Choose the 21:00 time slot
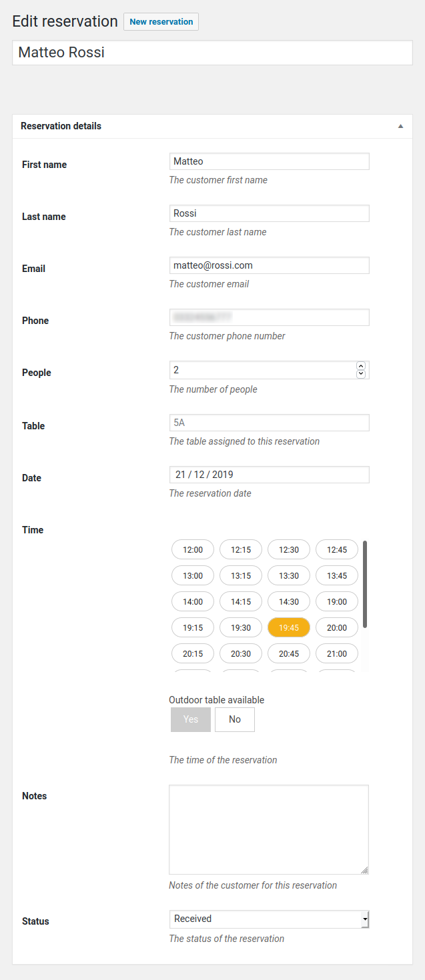The width and height of the screenshot is (425, 980). (337, 654)
